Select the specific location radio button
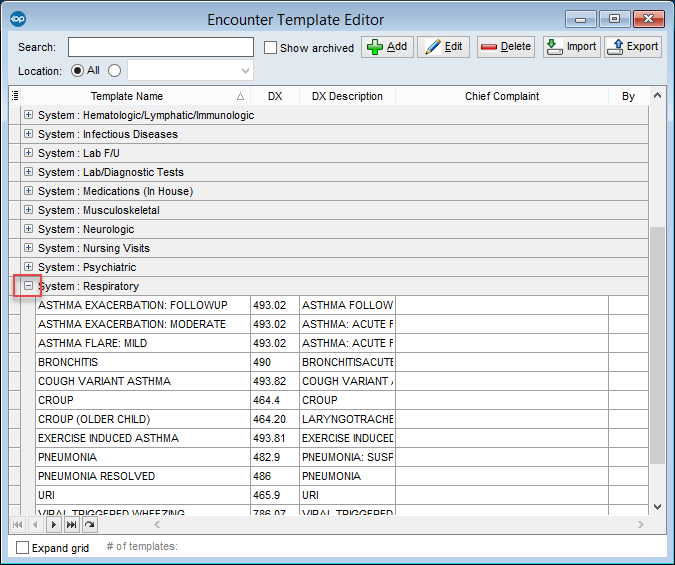Screen dimensions: 675x565 (x=115, y=71)
